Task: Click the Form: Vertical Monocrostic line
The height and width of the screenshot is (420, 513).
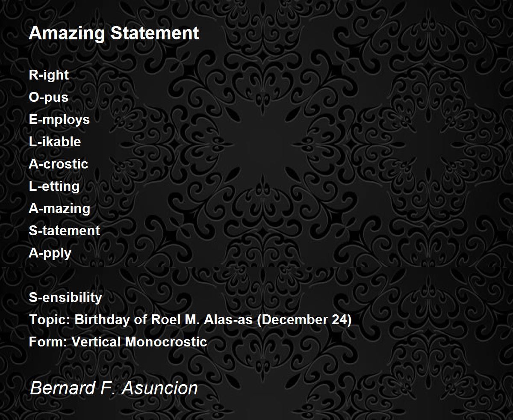Action: pos(118,342)
